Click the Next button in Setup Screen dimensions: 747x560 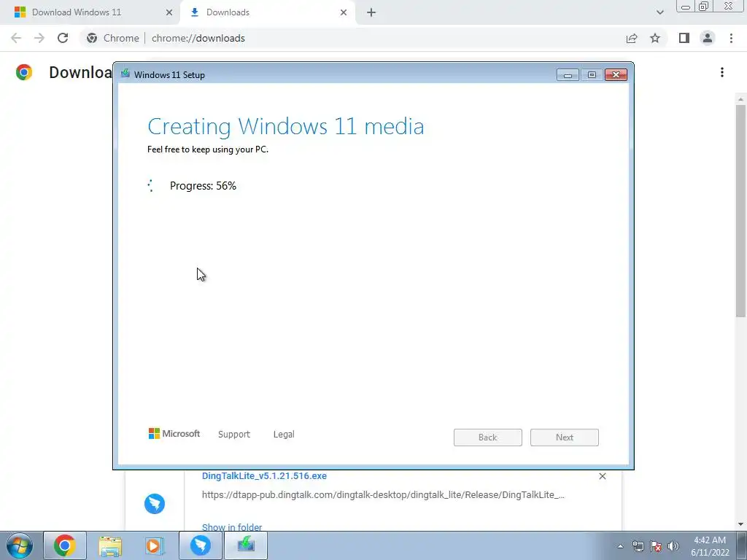point(565,437)
